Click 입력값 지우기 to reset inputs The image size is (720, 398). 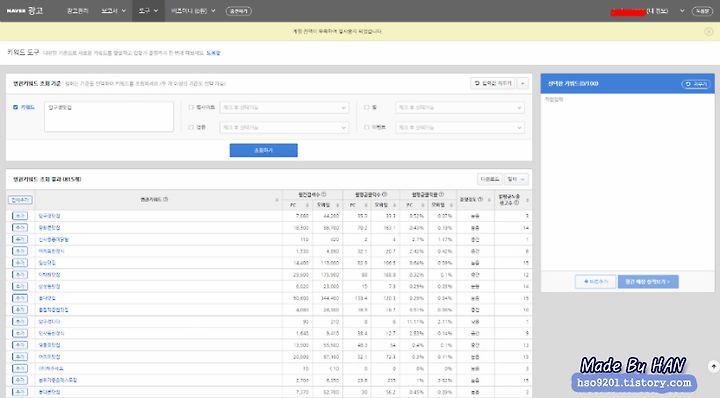tap(494, 84)
